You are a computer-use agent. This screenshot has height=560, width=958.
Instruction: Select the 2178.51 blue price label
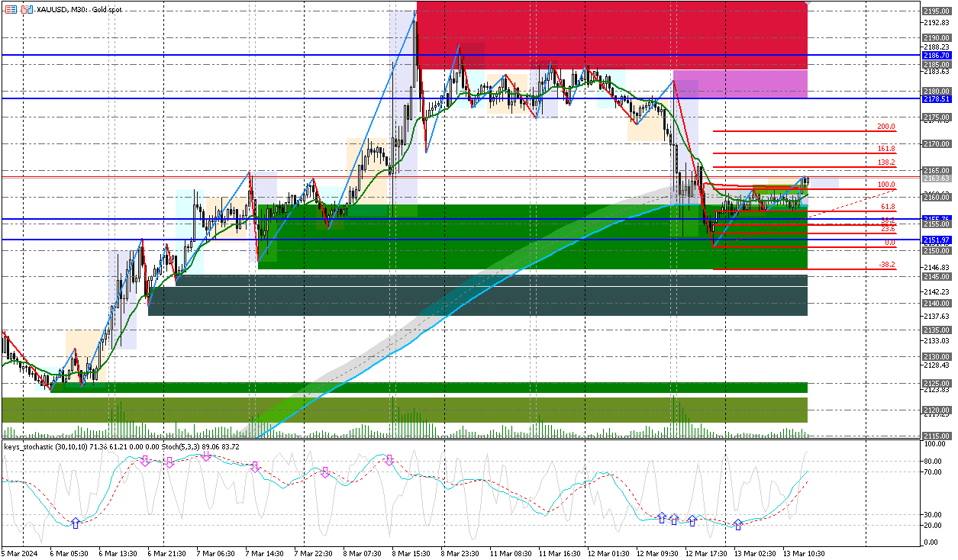935,98
